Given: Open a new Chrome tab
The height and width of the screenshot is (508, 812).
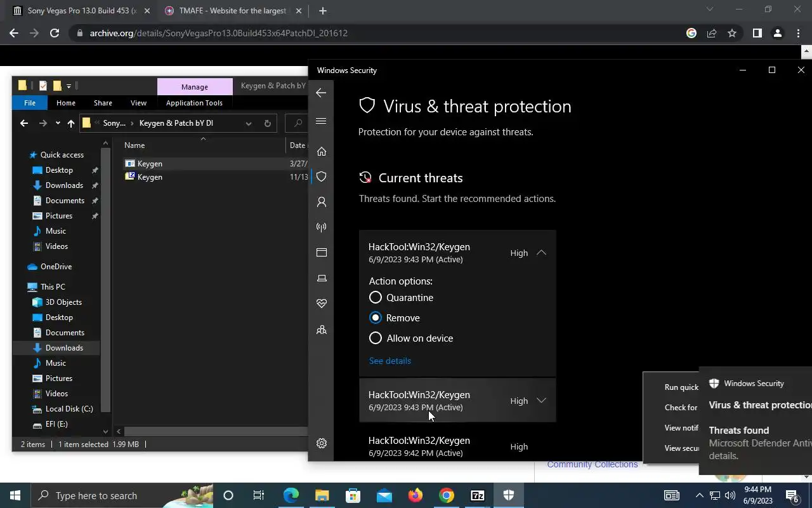Looking at the screenshot, I should [322, 11].
